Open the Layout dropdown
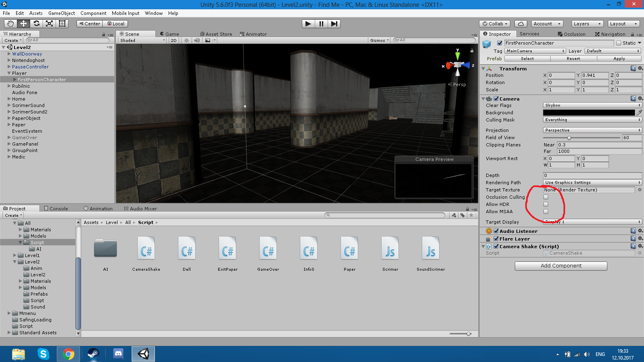The width and height of the screenshot is (644, 362). pyautogui.click(x=623, y=24)
